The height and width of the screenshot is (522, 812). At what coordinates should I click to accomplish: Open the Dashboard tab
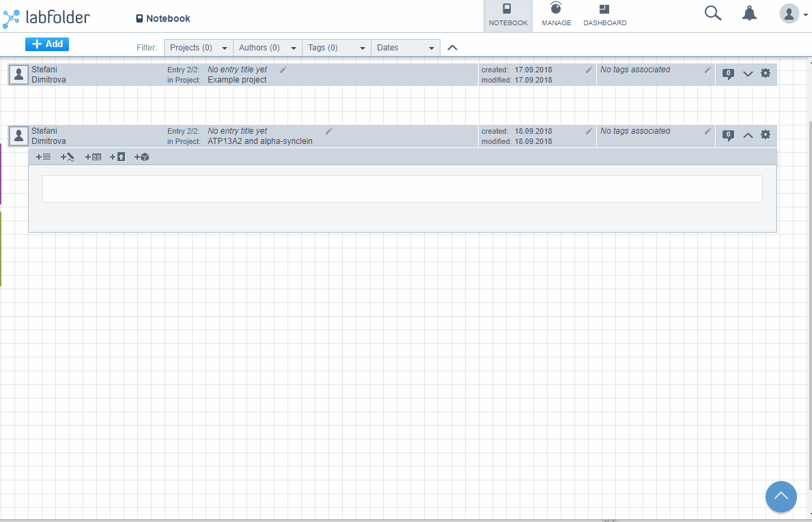tap(605, 16)
